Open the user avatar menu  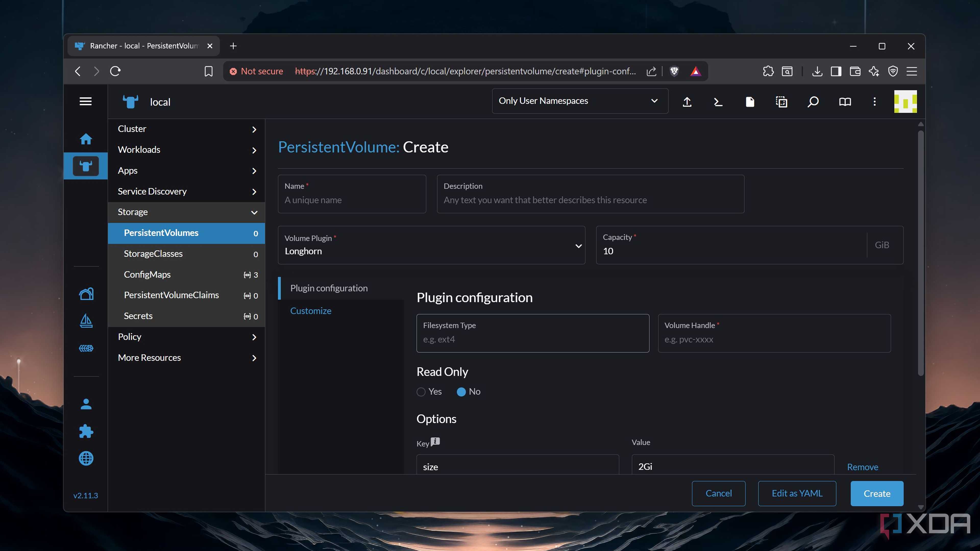pos(905,102)
